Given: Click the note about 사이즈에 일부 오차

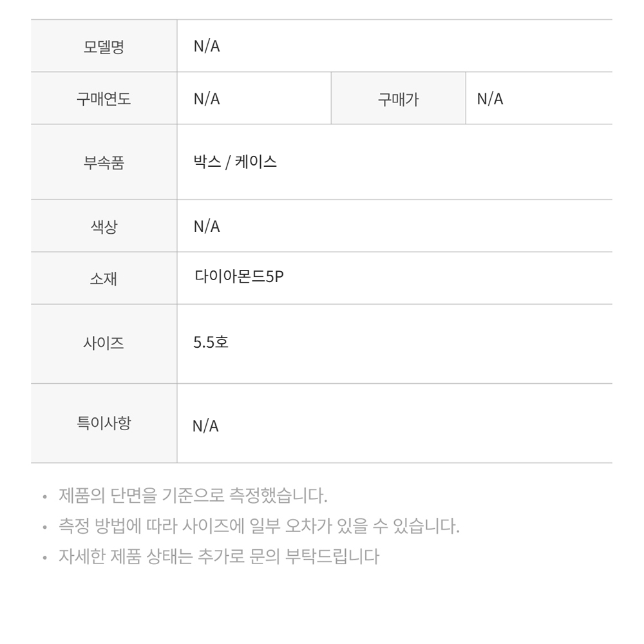Looking at the screenshot, I should (259, 526).
